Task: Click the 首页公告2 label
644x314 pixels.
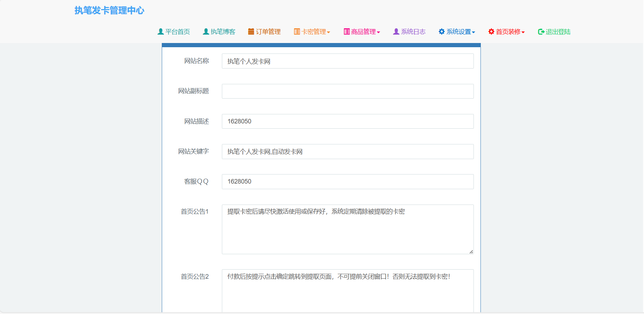Action: 195,277
